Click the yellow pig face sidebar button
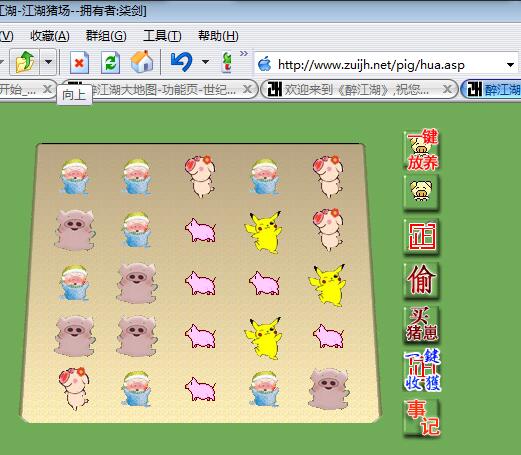Screen dimensions: 521x455 421,193
